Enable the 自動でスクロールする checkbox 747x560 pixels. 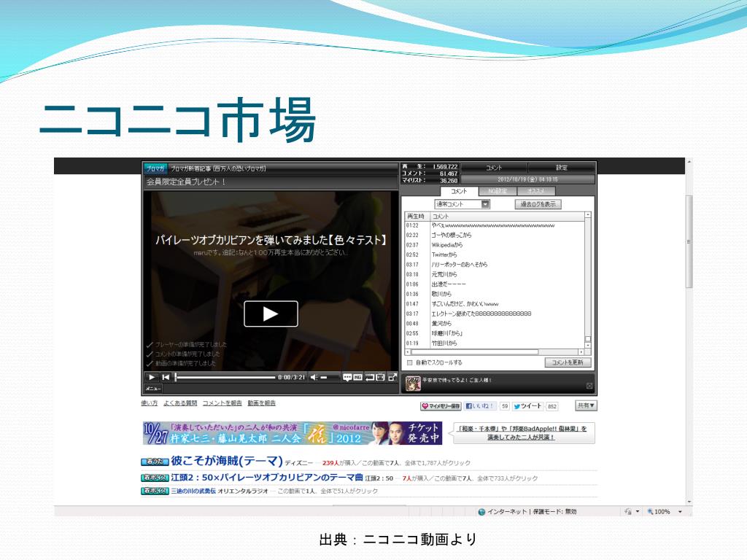coord(410,363)
